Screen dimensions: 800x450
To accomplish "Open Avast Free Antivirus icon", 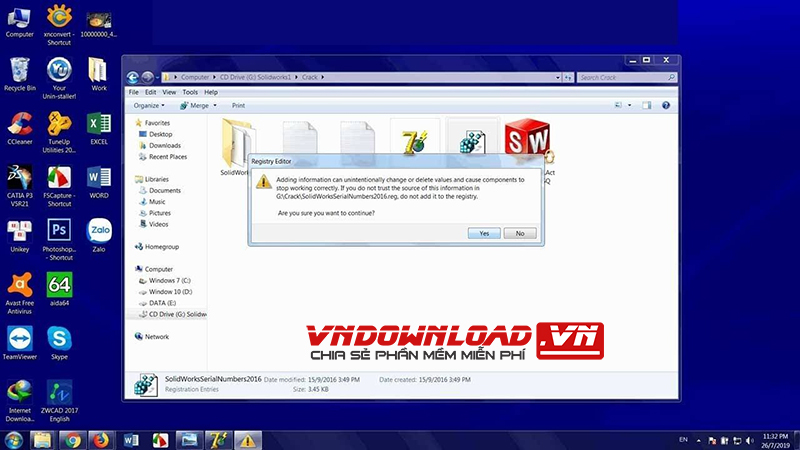I will coord(20,293).
